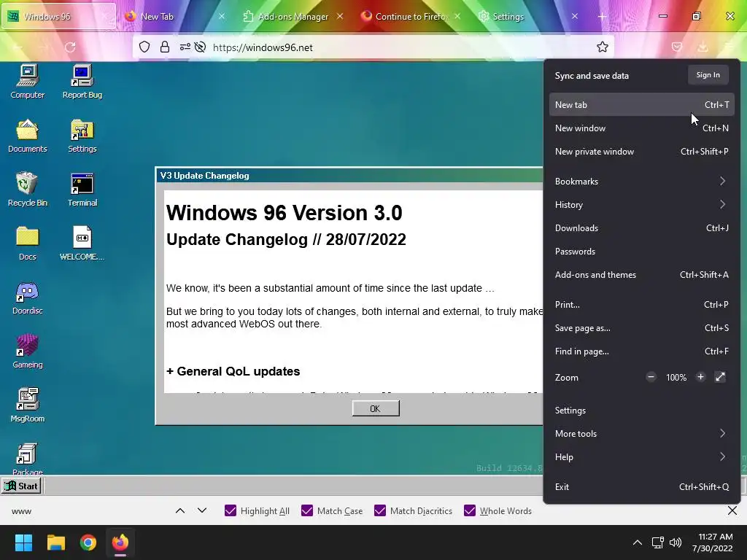Find next match with down arrow

[x=202, y=511]
